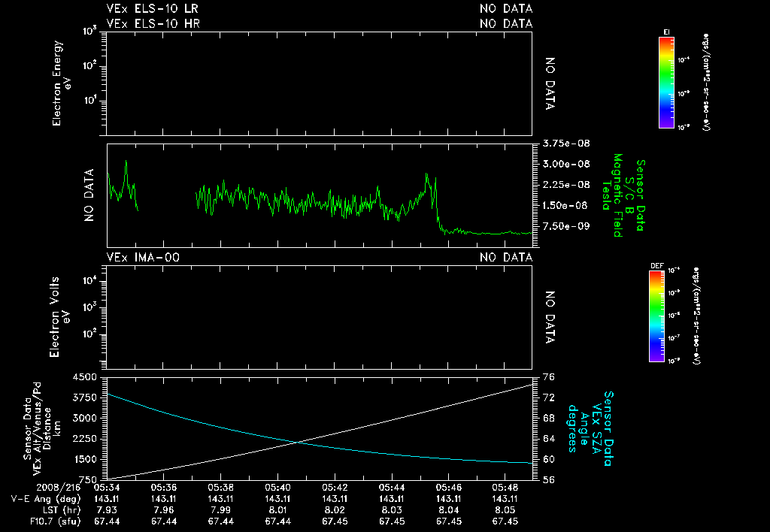Click the 7.50e-09 magnetic field tick label
Image resolution: width=770 pixels, height=532 pixels.
click(x=565, y=226)
